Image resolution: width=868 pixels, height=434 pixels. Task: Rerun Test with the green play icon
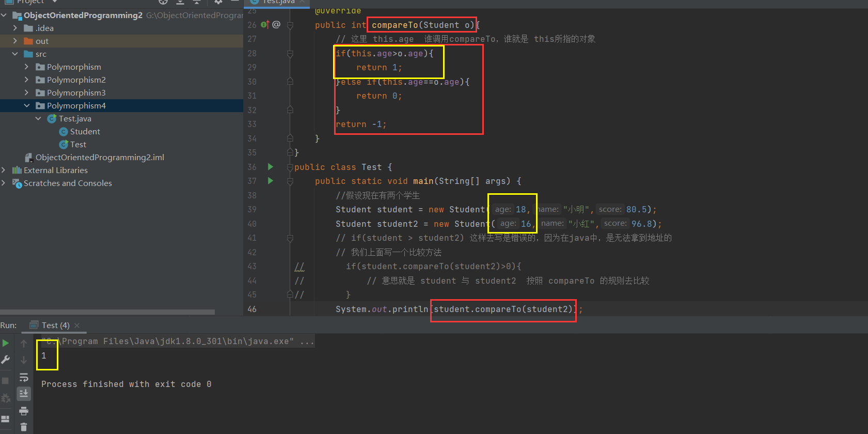click(6, 343)
